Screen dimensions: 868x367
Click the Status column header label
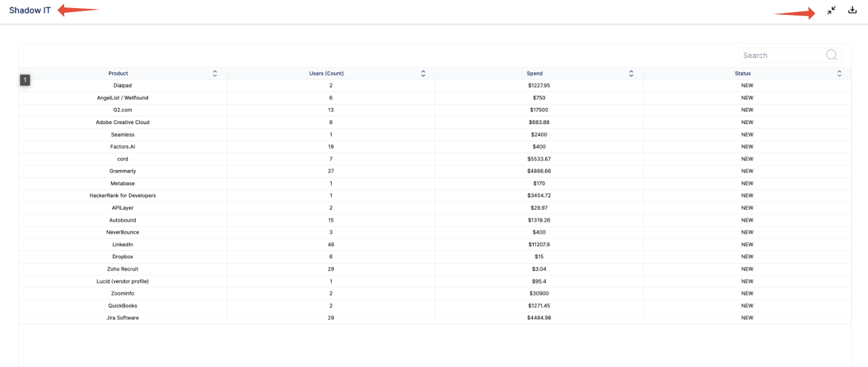(x=743, y=74)
